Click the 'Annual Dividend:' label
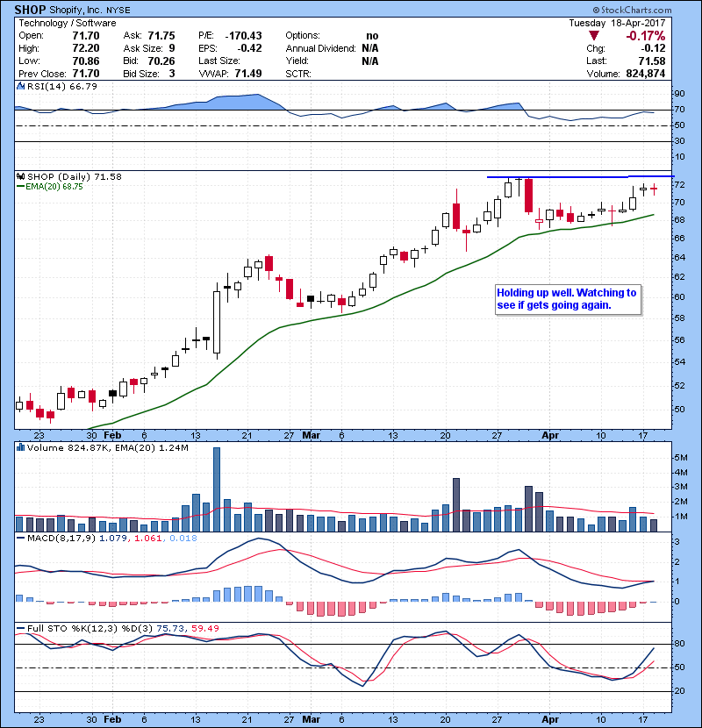 320,48
